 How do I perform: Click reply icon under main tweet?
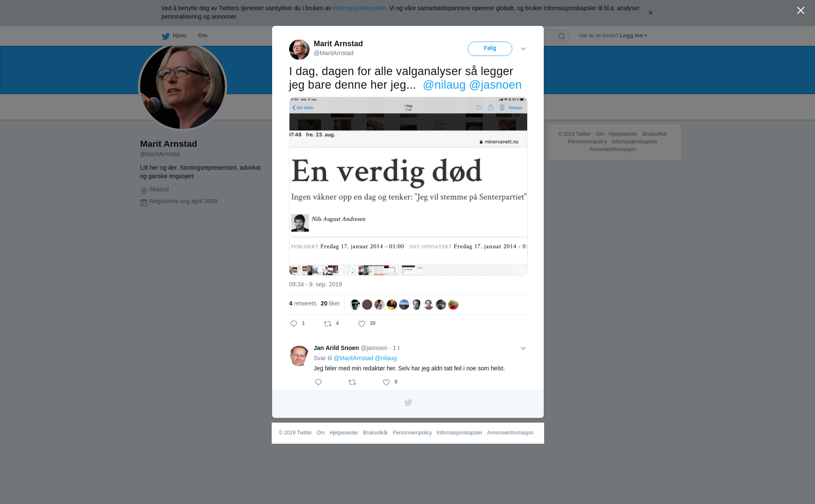point(294,324)
